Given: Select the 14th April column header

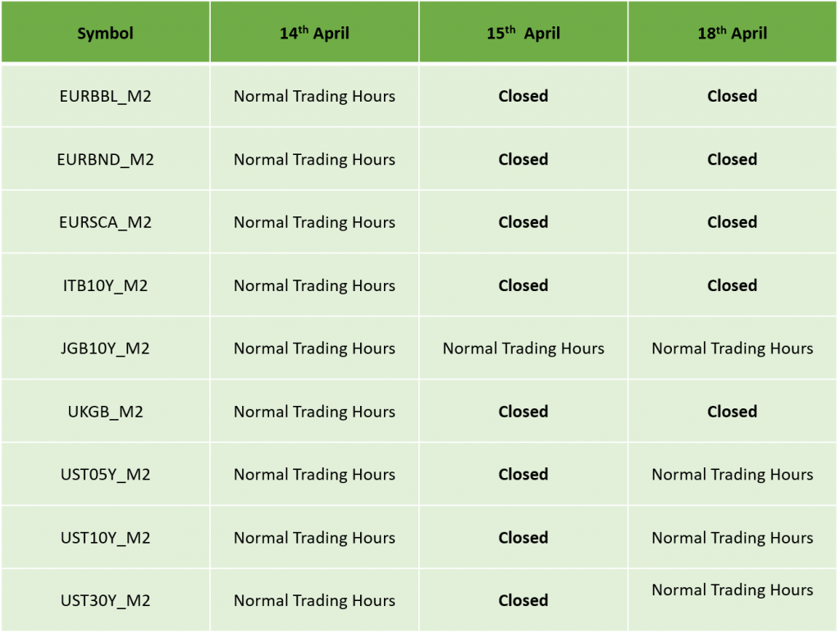Looking at the screenshot, I should click(x=314, y=33).
